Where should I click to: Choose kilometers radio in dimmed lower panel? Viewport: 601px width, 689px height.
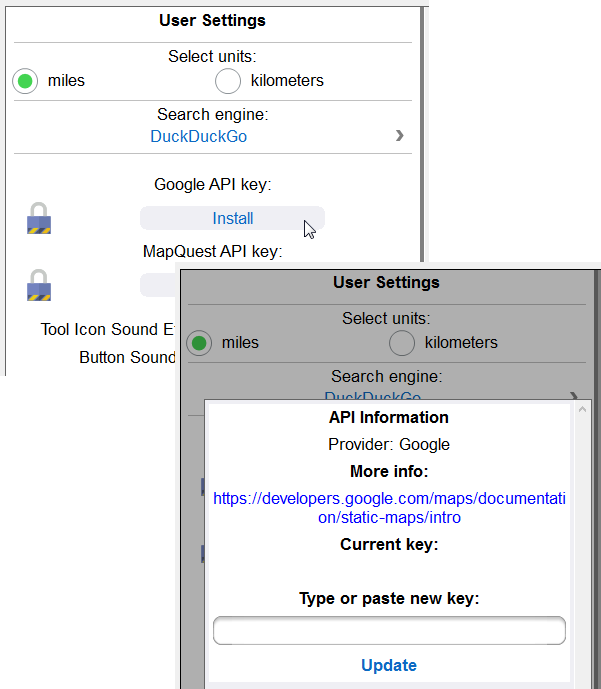402,343
